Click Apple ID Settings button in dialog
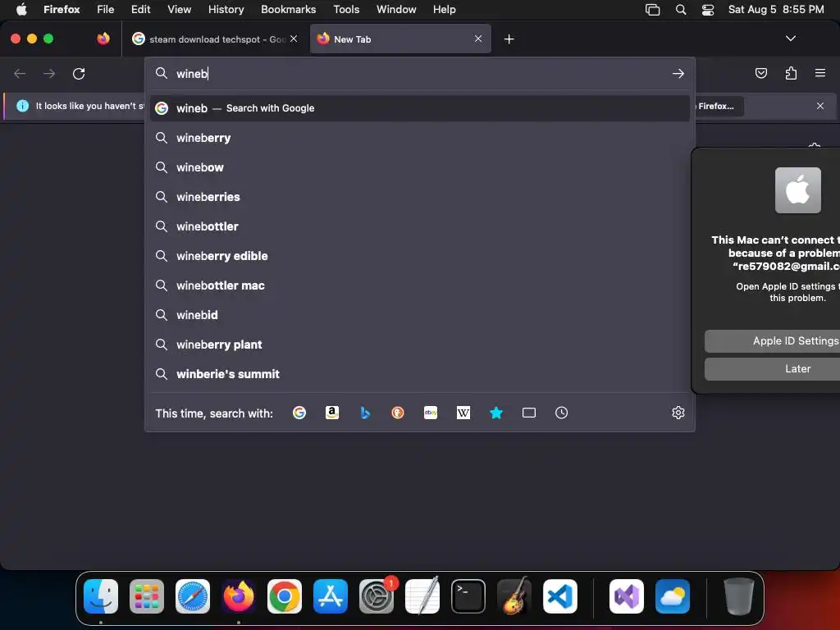This screenshot has height=630, width=840. point(772,340)
